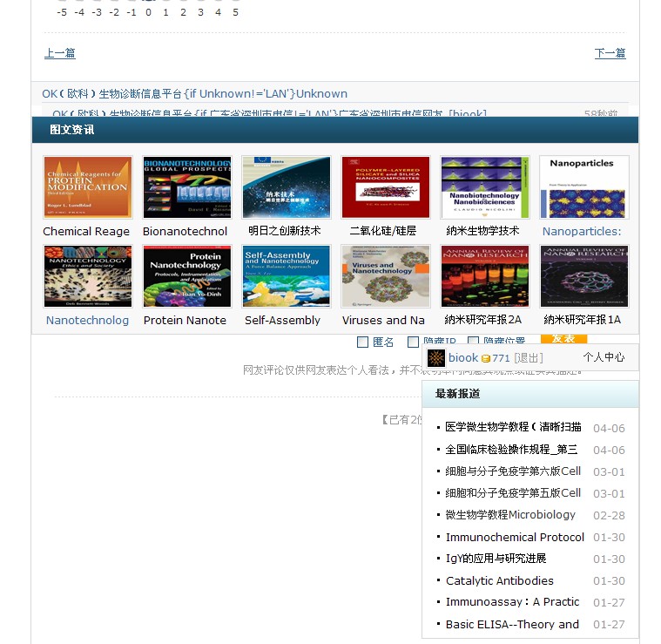Open the red Polymer-Layered Silicate book cover

tap(386, 187)
